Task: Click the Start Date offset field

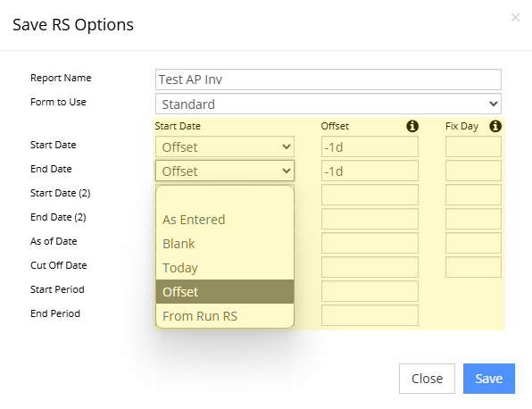Action: coord(370,146)
